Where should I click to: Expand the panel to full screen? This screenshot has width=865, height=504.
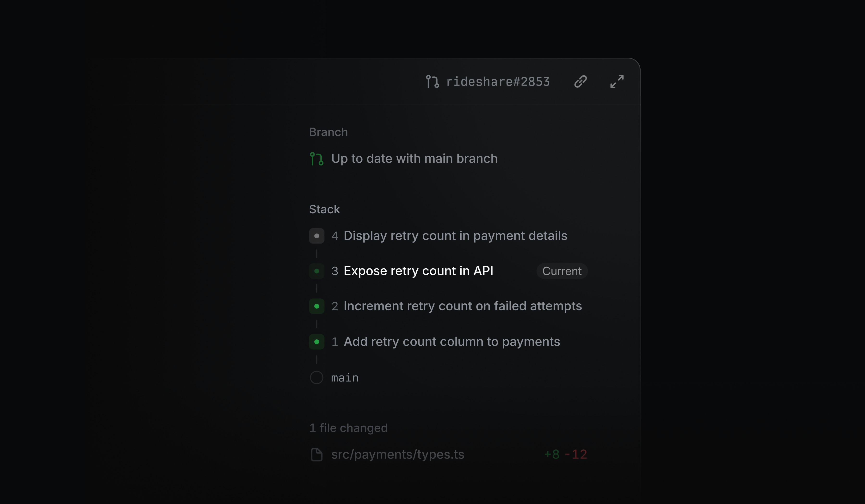[617, 82]
